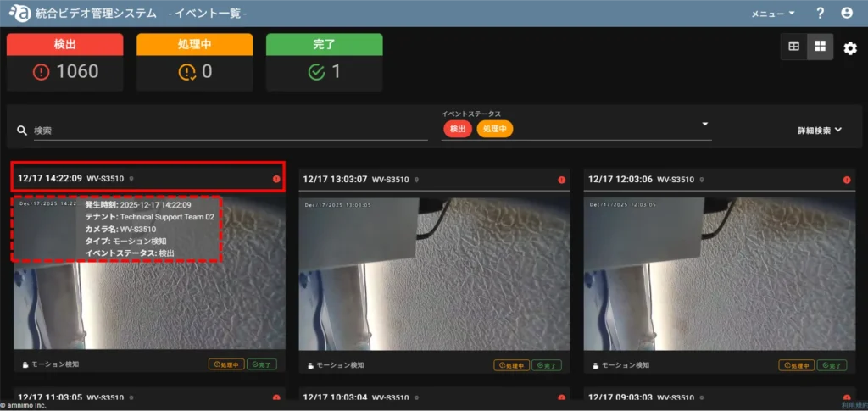Switch to table list view
This screenshot has height=411, width=868.
(x=794, y=47)
